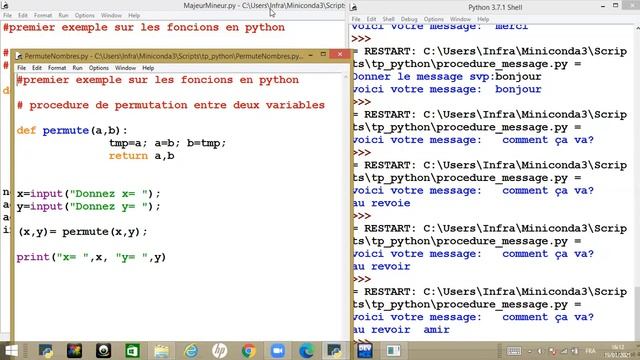Click the x=input("Donnez x= ") line
This screenshot has width=640, height=360.
pos(89,193)
